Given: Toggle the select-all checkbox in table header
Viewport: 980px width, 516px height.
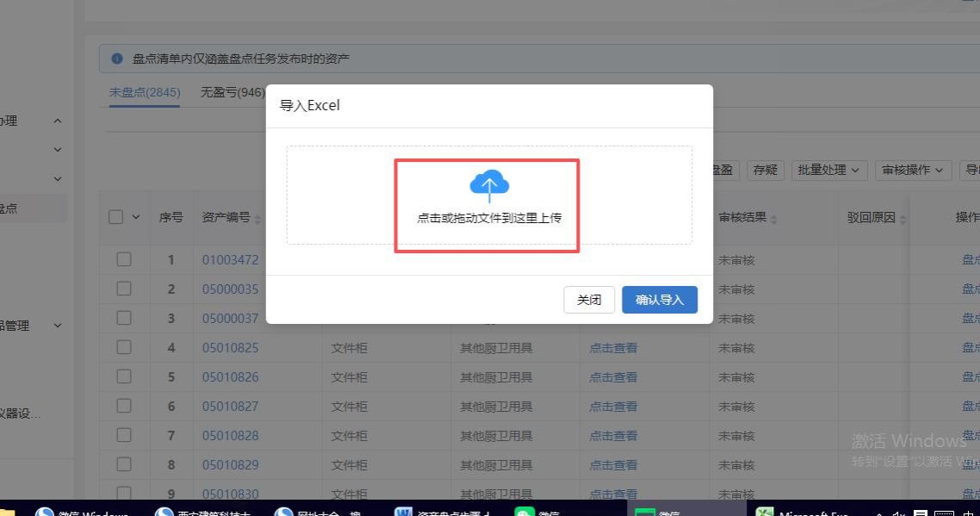Looking at the screenshot, I should (x=116, y=217).
